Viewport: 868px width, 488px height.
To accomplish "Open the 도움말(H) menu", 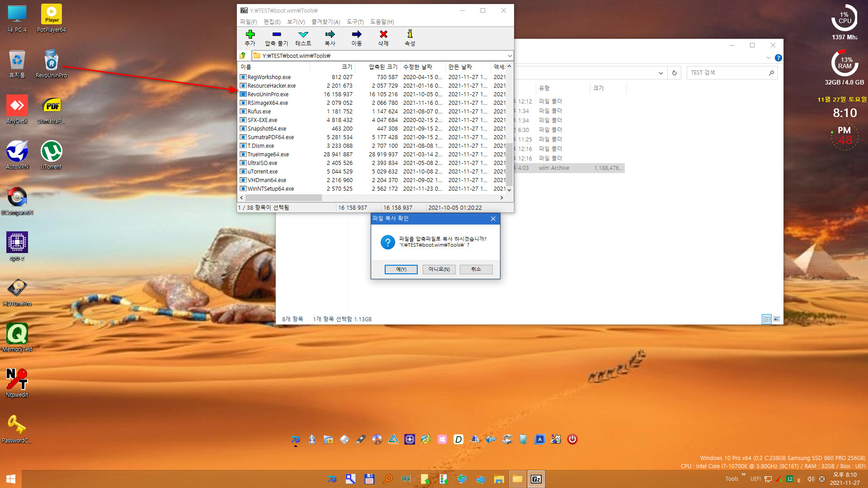I will [382, 22].
